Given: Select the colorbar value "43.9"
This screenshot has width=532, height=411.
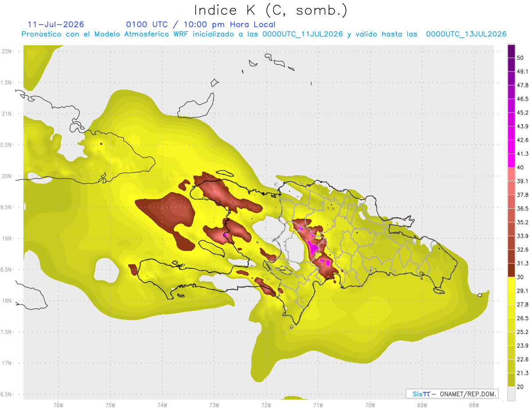Looking at the screenshot, I should pos(523,126).
